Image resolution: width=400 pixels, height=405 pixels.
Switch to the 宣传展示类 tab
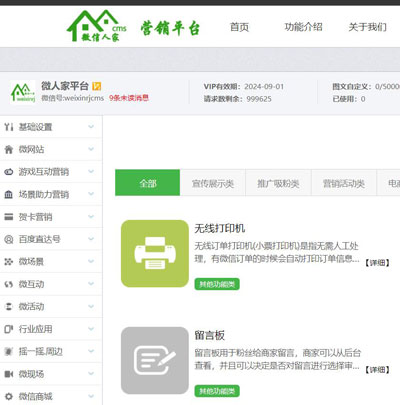tap(213, 183)
